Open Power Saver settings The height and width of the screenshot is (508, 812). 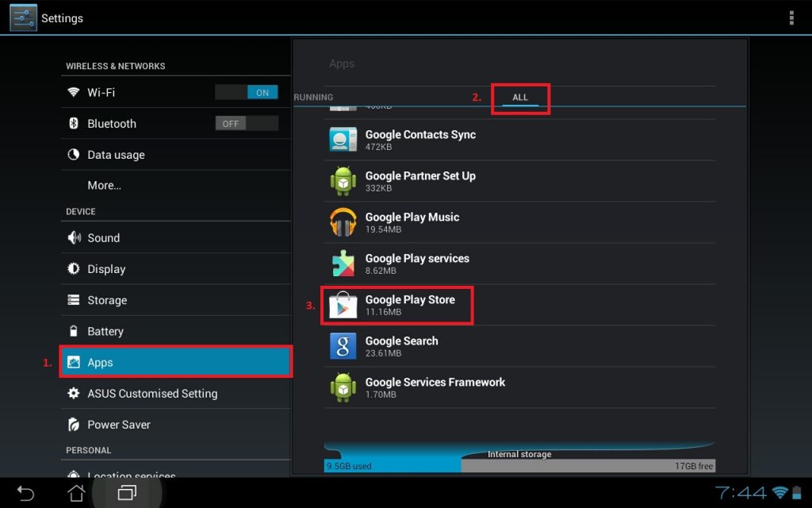coord(175,425)
